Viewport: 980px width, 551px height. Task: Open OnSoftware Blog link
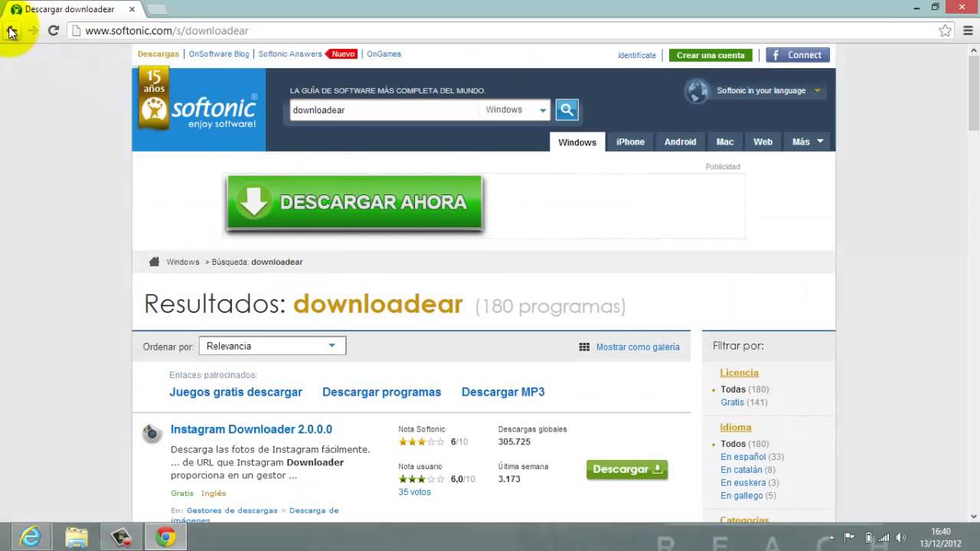click(219, 54)
